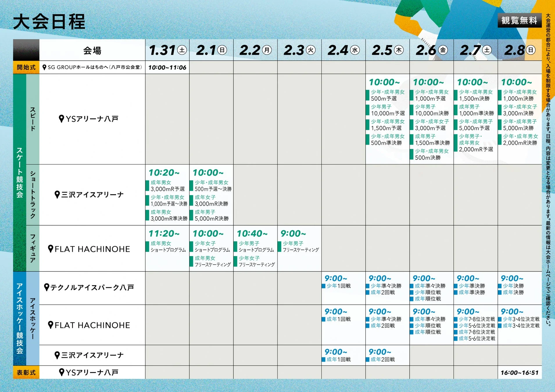Click the pin by 三沢アイスアリーナ in ショートトラック row
Viewport: 555px width, 392px height.
click(x=57, y=195)
